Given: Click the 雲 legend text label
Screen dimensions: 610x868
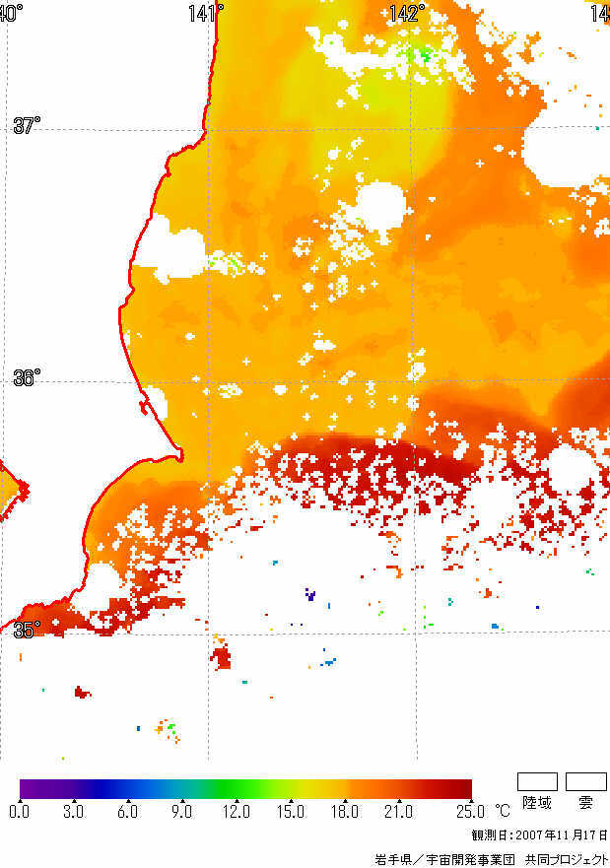Looking at the screenshot, I should tap(585, 803).
